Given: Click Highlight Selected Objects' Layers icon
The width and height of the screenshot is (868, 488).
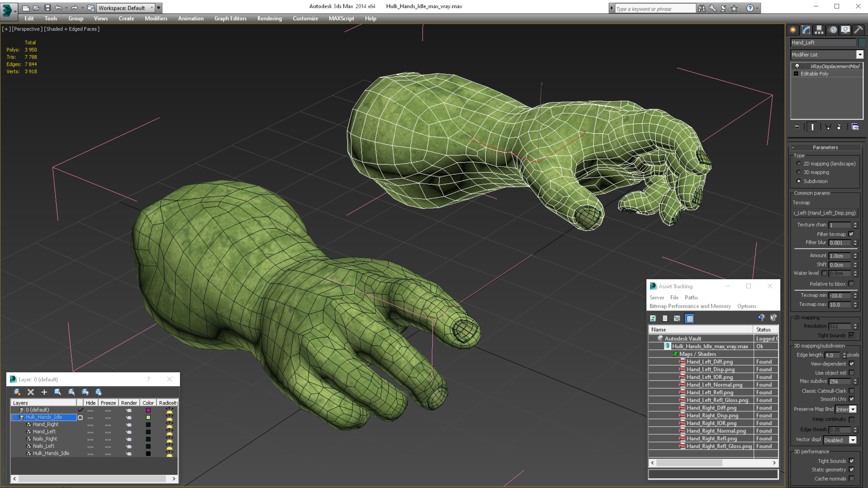Looking at the screenshot, I should pos(71,392).
